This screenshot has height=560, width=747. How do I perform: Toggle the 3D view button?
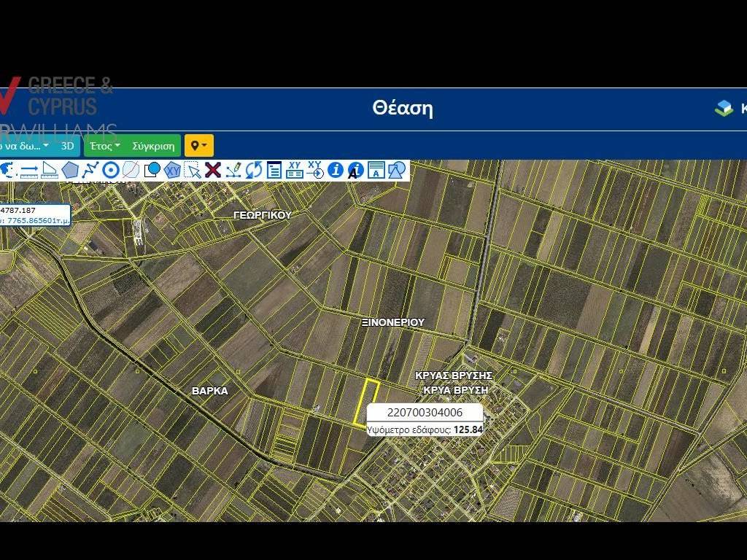point(68,146)
